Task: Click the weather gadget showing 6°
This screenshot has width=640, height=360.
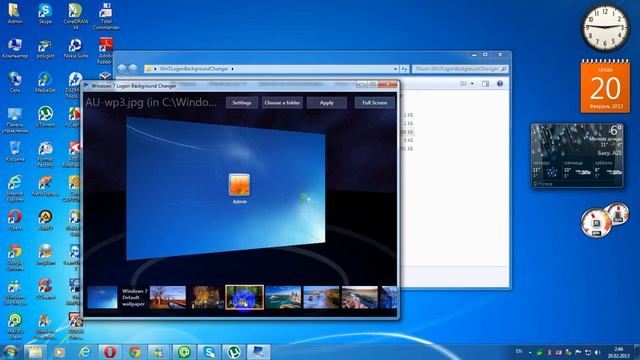Action: (577, 156)
